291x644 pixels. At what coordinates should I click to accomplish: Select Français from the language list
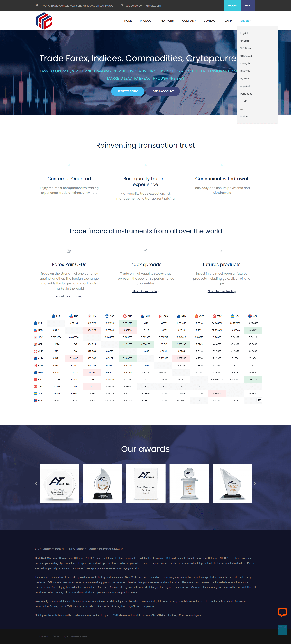tap(245, 63)
